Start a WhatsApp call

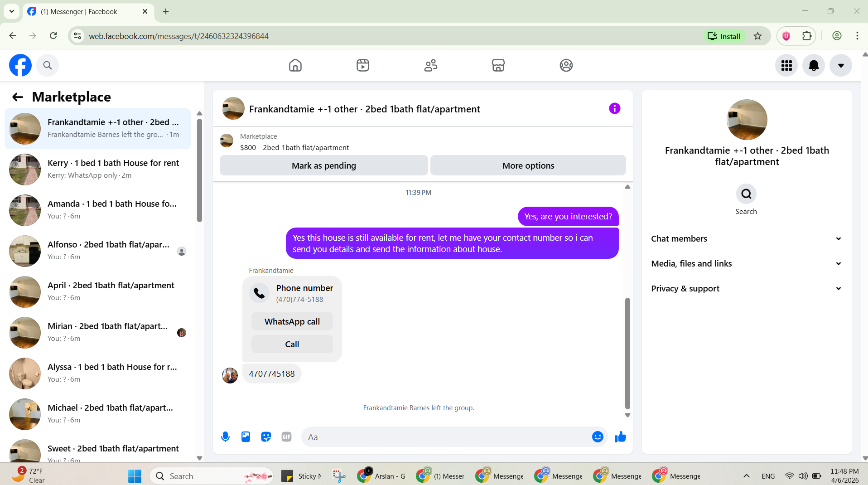click(x=292, y=321)
